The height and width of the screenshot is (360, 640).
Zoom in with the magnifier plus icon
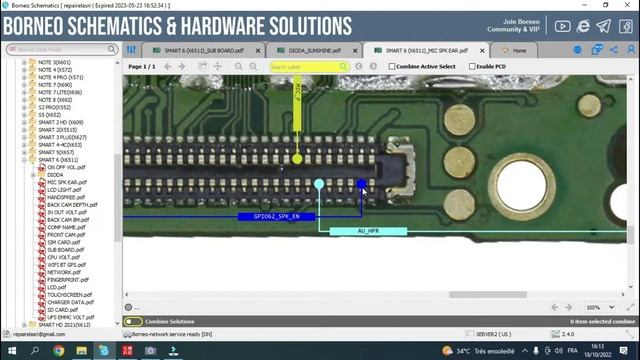(x=253, y=66)
